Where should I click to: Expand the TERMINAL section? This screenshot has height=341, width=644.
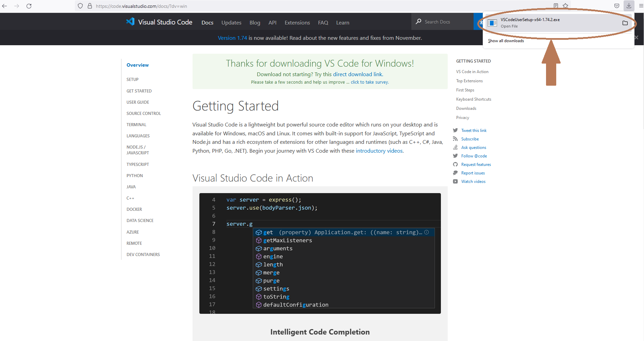click(136, 125)
